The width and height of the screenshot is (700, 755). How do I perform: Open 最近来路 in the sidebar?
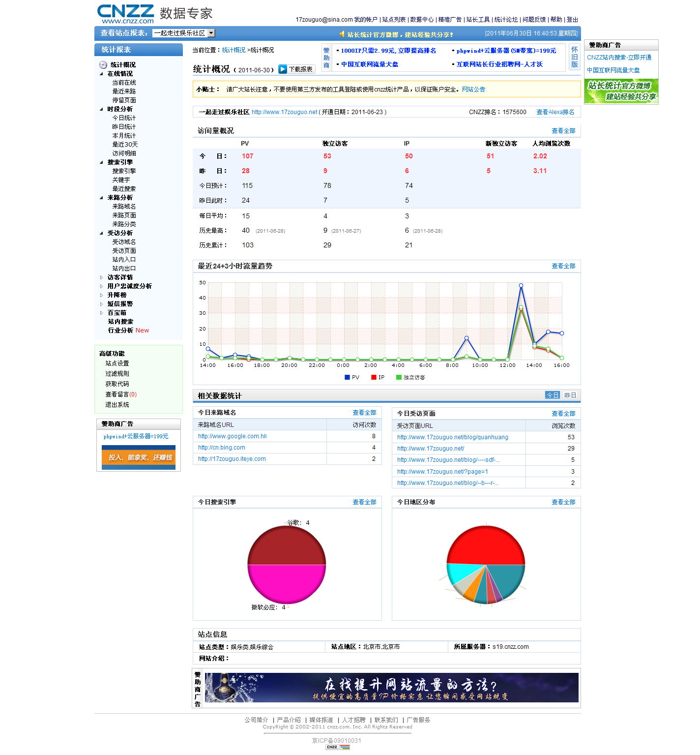(x=124, y=91)
